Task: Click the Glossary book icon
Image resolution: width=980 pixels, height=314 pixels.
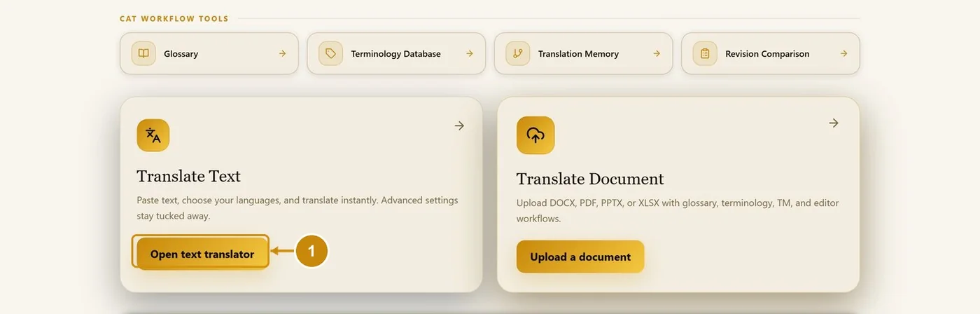Action: pos(143,53)
